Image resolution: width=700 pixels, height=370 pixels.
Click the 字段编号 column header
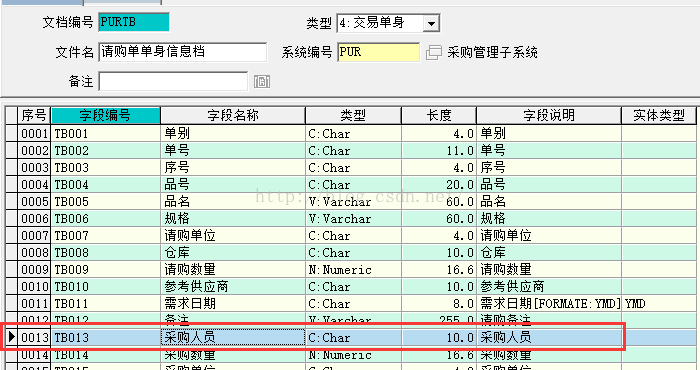pos(105,116)
